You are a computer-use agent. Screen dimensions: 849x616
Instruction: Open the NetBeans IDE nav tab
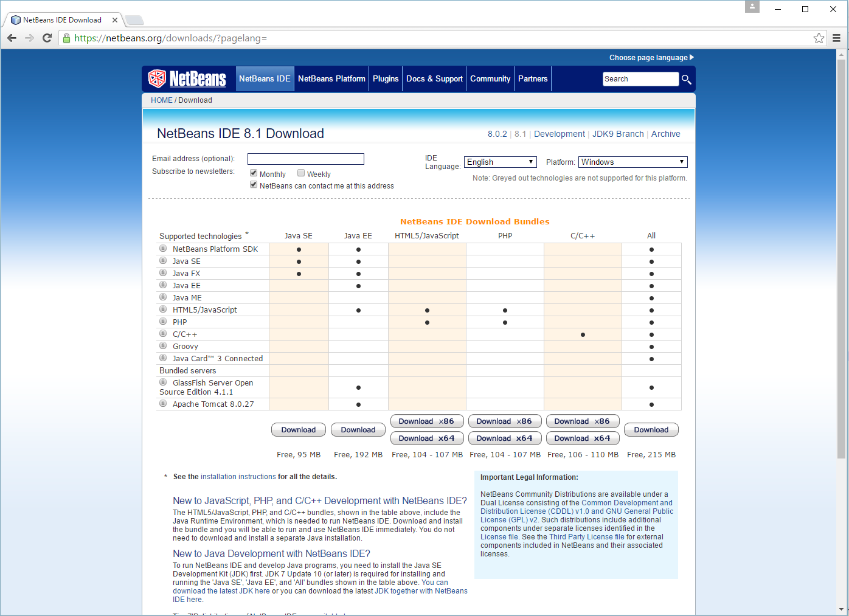(265, 79)
